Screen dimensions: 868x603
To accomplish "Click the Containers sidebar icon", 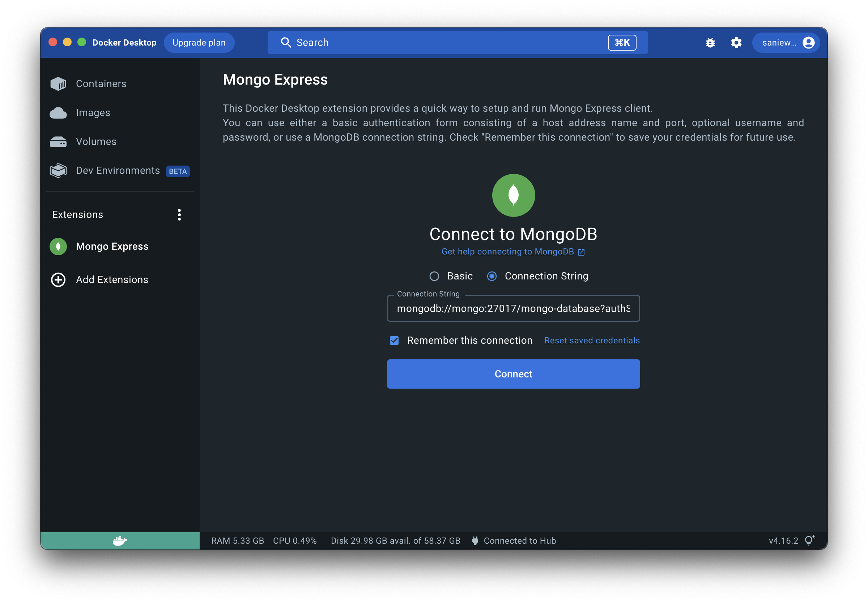I will point(58,84).
